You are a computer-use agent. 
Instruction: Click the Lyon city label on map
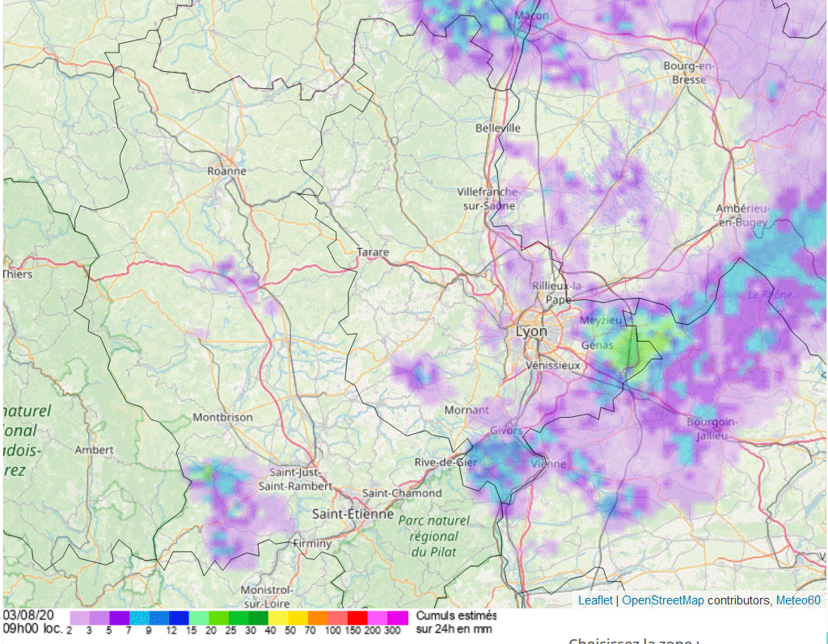[x=531, y=332]
